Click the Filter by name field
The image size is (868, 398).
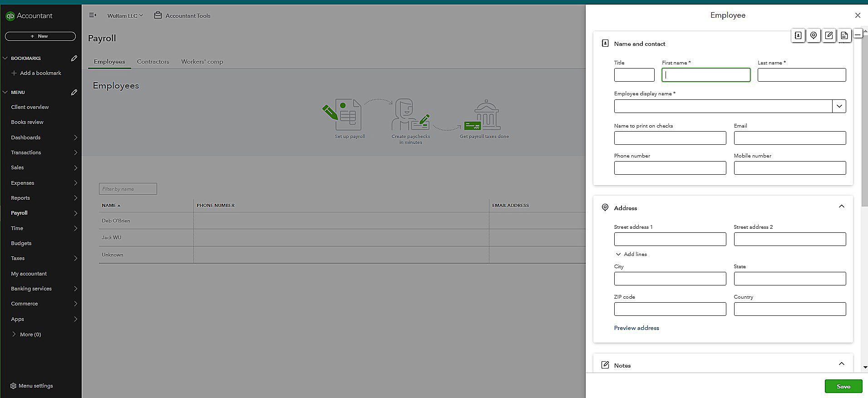[128, 189]
